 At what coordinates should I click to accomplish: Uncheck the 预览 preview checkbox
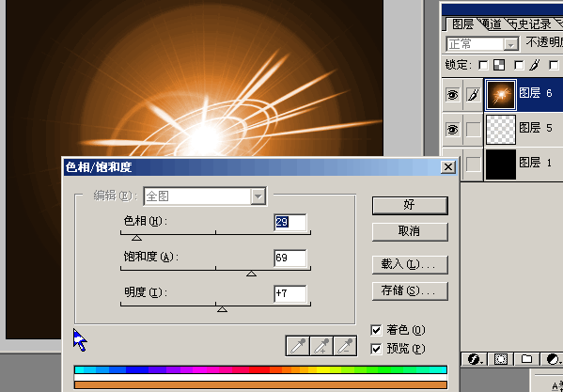pyautogui.click(x=376, y=349)
